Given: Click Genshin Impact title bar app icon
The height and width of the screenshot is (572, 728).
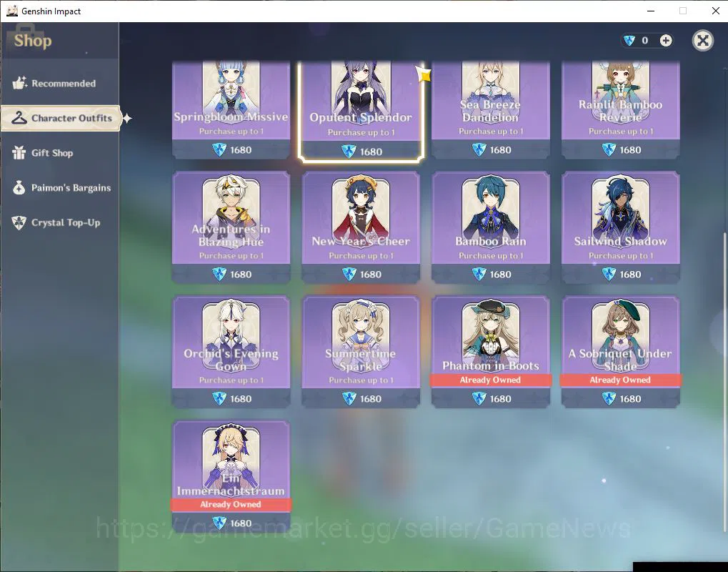Looking at the screenshot, I should (x=12, y=11).
